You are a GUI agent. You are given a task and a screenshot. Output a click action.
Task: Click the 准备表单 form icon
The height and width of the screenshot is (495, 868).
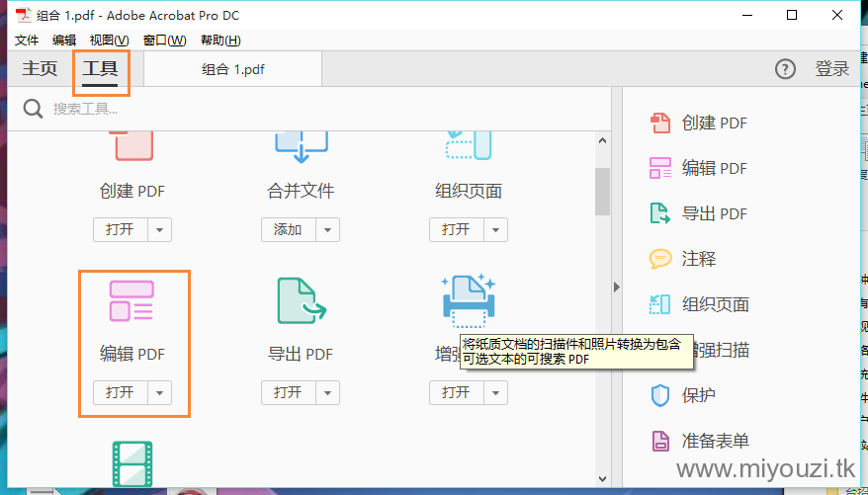659,441
